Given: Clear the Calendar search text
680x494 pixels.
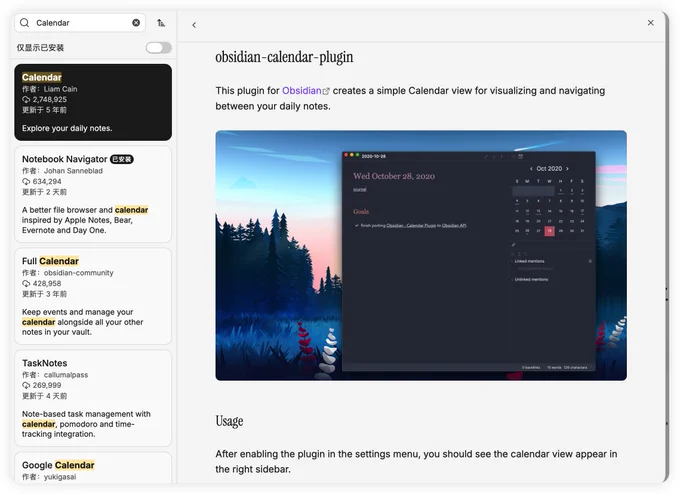Looking at the screenshot, I should coord(136,23).
